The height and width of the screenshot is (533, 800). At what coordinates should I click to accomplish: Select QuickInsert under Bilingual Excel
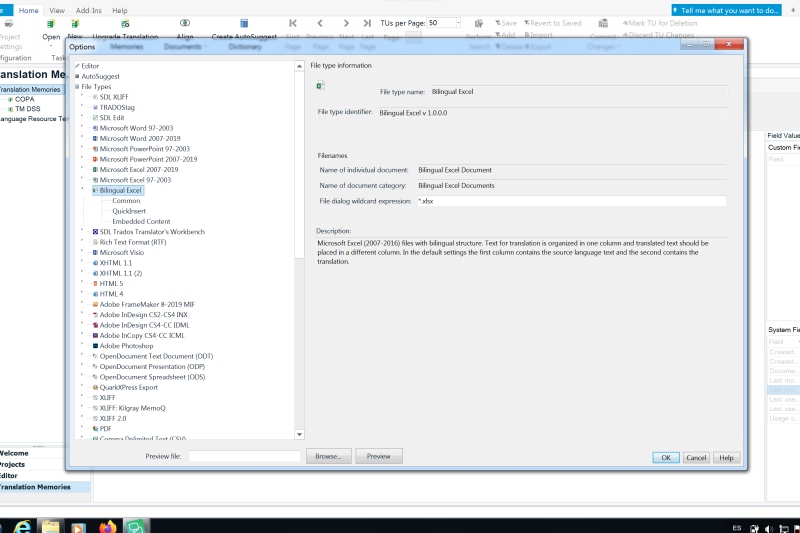pos(129,211)
